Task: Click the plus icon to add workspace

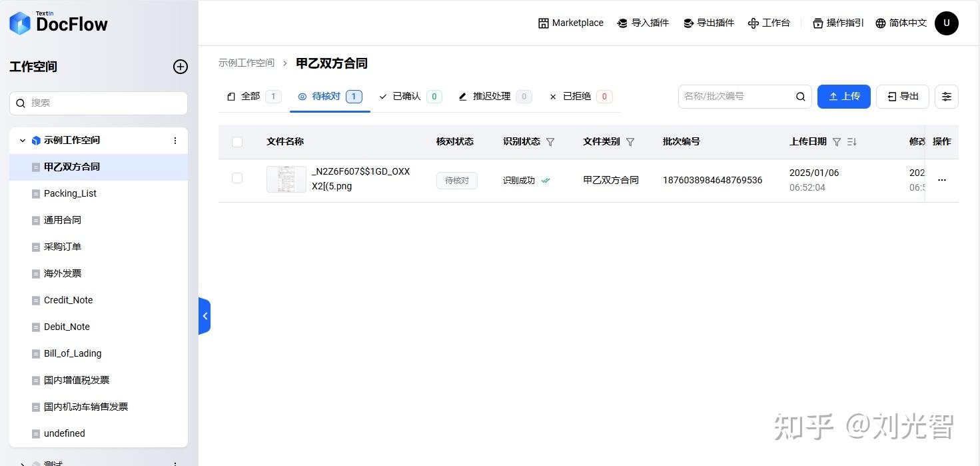Action: [x=180, y=67]
